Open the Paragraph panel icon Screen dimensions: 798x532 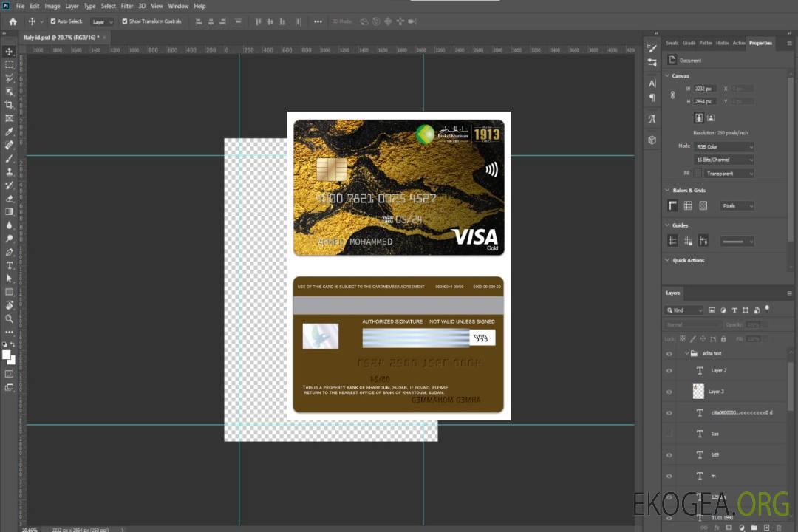click(652, 98)
